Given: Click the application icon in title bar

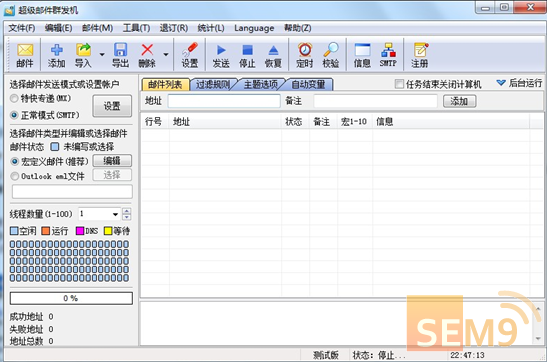Looking at the screenshot, I should coord(9,10).
